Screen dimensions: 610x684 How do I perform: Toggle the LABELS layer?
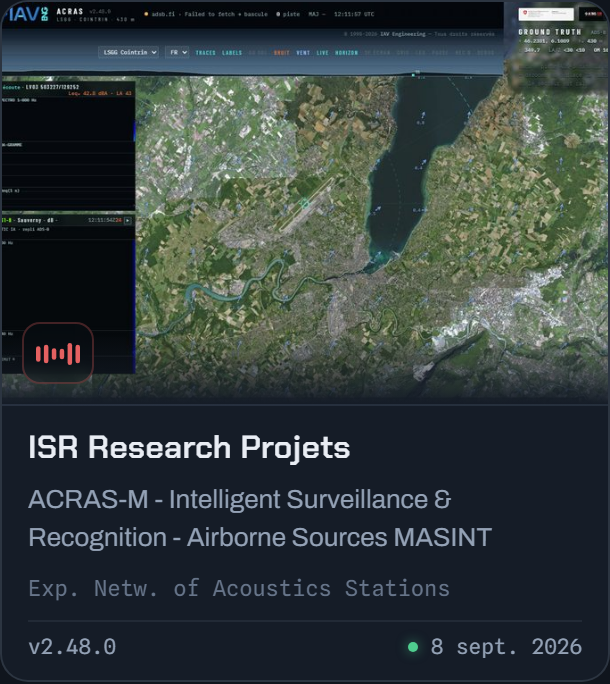tap(232, 53)
